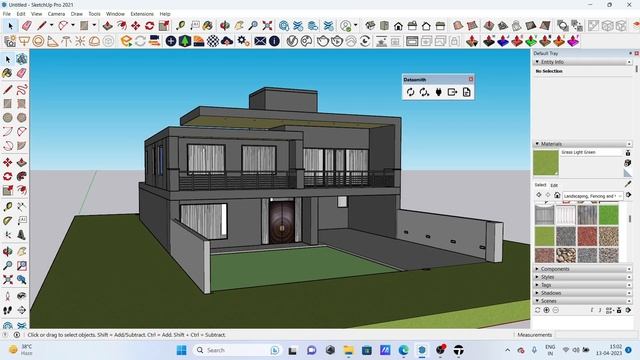Image resolution: width=640 pixels, height=360 pixels.
Task: Open the Extensions menu
Action: pos(142,14)
